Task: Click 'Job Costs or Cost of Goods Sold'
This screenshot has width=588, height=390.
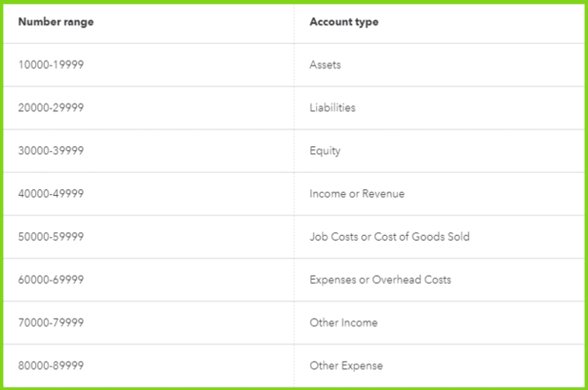Action: pyautogui.click(x=390, y=237)
